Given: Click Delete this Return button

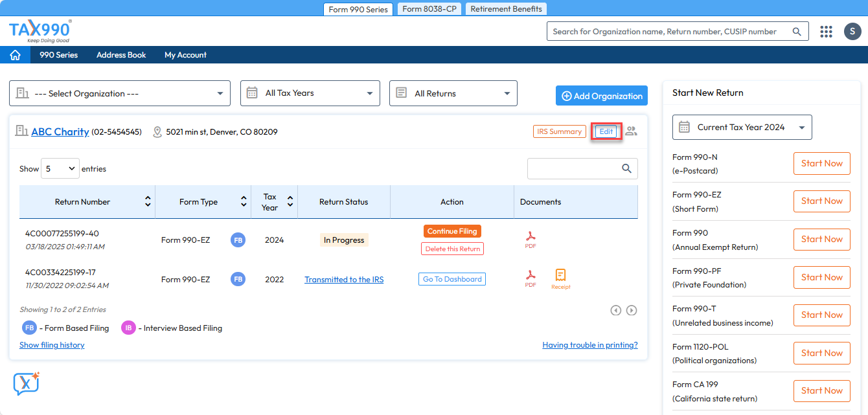Looking at the screenshot, I should click(x=452, y=249).
